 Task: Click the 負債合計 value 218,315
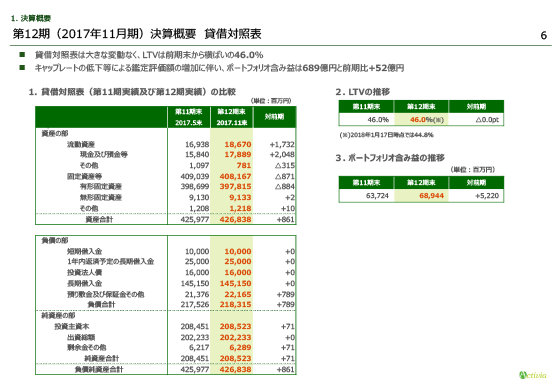click(235, 304)
